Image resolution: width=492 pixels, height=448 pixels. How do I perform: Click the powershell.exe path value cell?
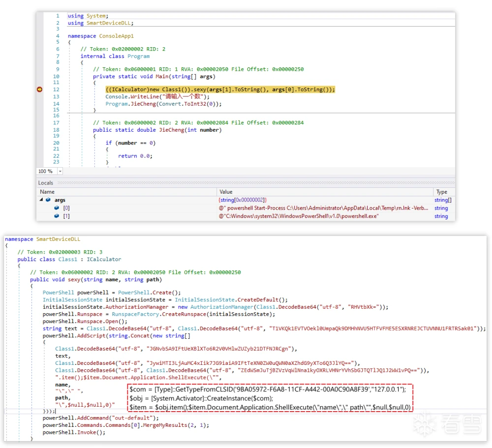(x=299, y=216)
